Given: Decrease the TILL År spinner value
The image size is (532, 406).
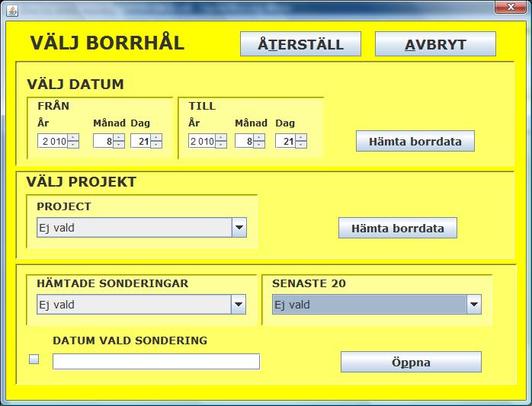Looking at the screenshot, I should 221,145.
